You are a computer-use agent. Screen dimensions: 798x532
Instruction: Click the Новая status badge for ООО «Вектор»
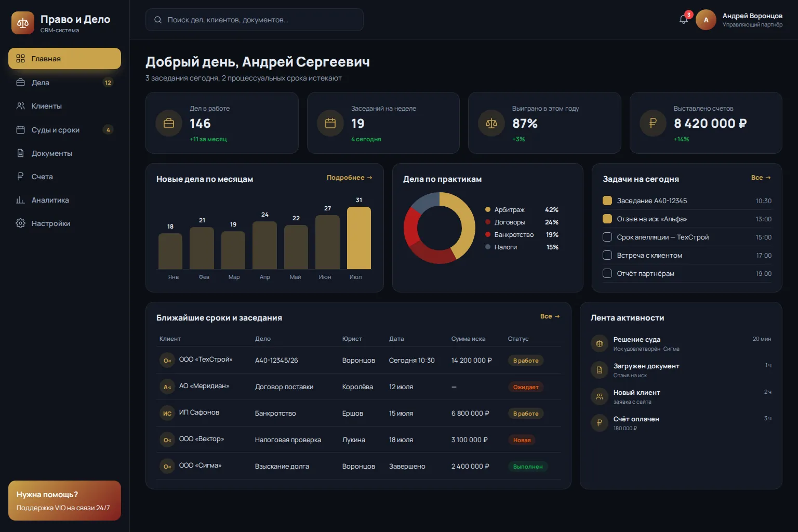522,440
